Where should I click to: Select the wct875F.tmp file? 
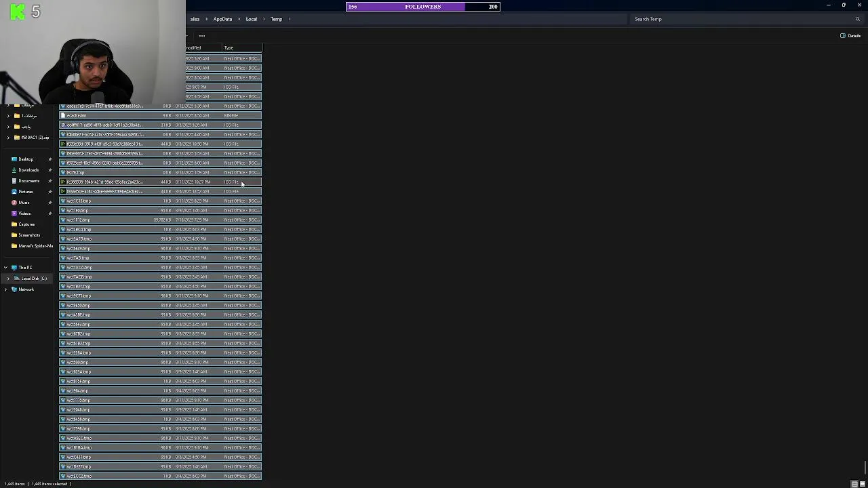pyautogui.click(x=160, y=382)
